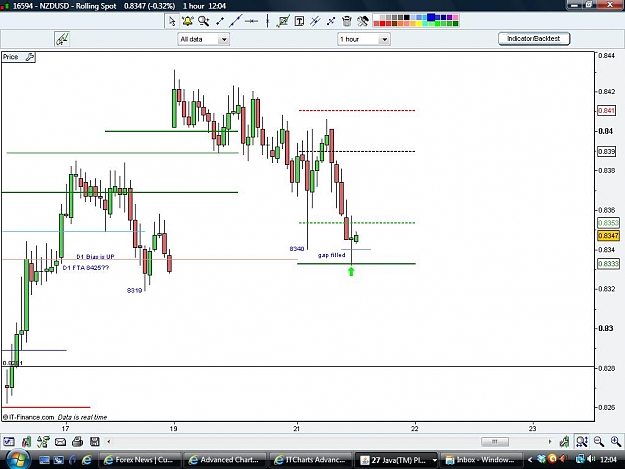Viewport: 625px width, 469px height.
Task: Open Windows Start button
Action: pos(17,460)
